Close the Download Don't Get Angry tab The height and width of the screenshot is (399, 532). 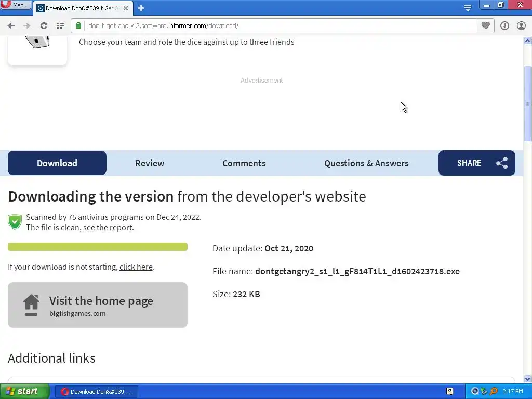point(126,8)
